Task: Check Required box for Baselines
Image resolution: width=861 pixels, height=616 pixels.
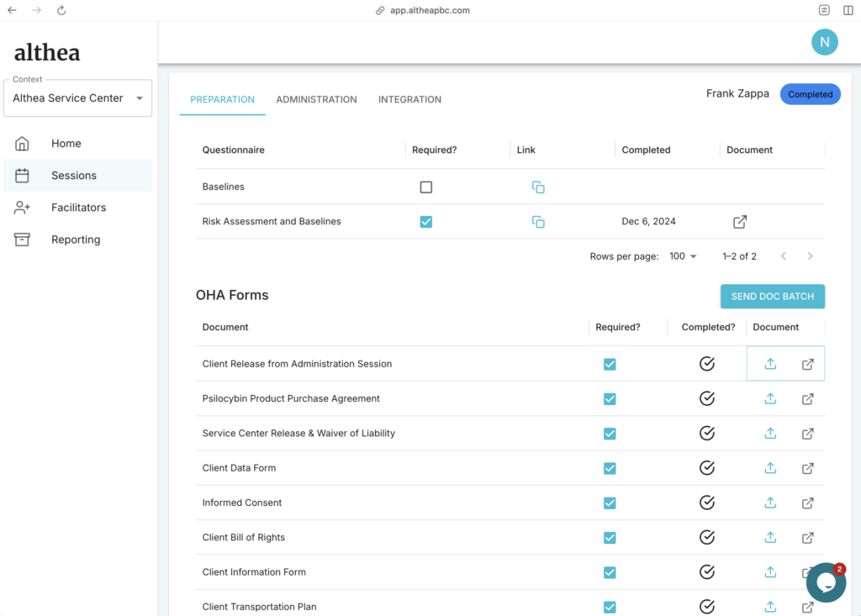Action: [x=426, y=187]
